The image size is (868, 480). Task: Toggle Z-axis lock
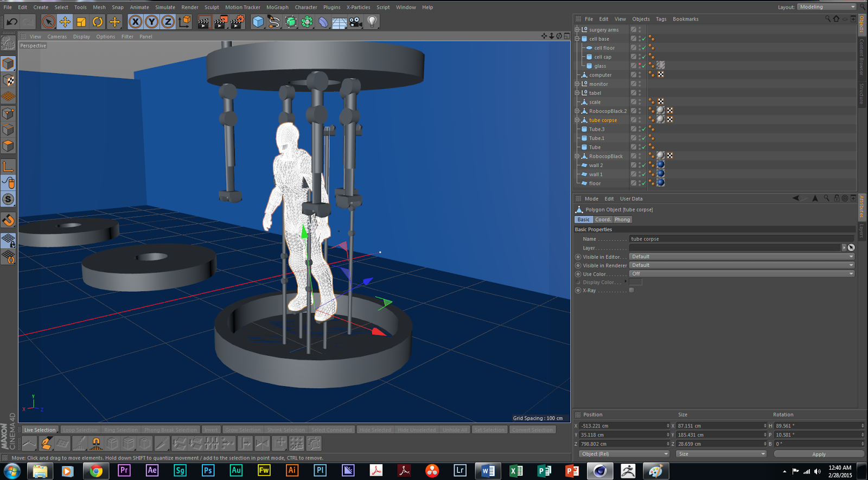tap(168, 22)
